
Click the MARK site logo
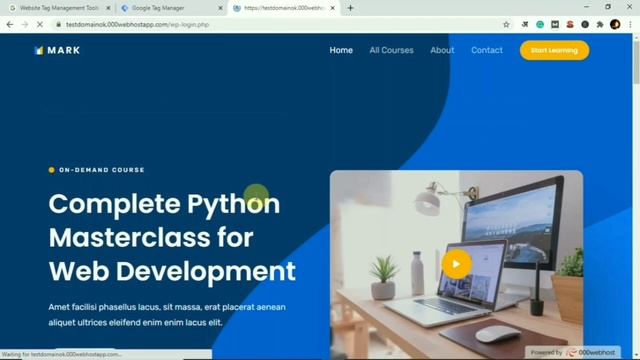tap(58, 50)
